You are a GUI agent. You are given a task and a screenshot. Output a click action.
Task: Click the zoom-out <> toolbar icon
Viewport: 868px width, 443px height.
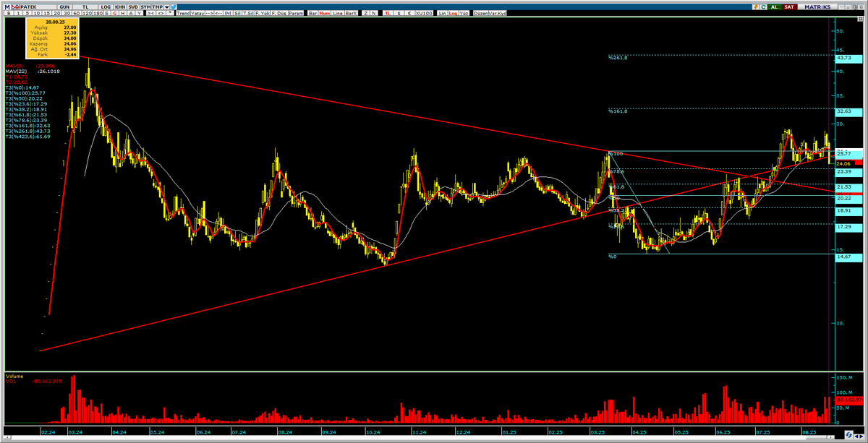[x=162, y=13]
